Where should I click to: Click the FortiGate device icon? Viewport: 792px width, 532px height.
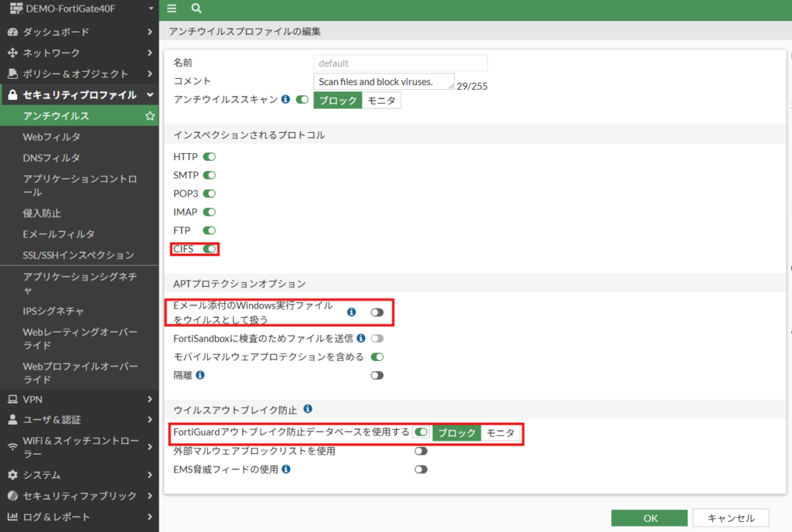pos(16,8)
